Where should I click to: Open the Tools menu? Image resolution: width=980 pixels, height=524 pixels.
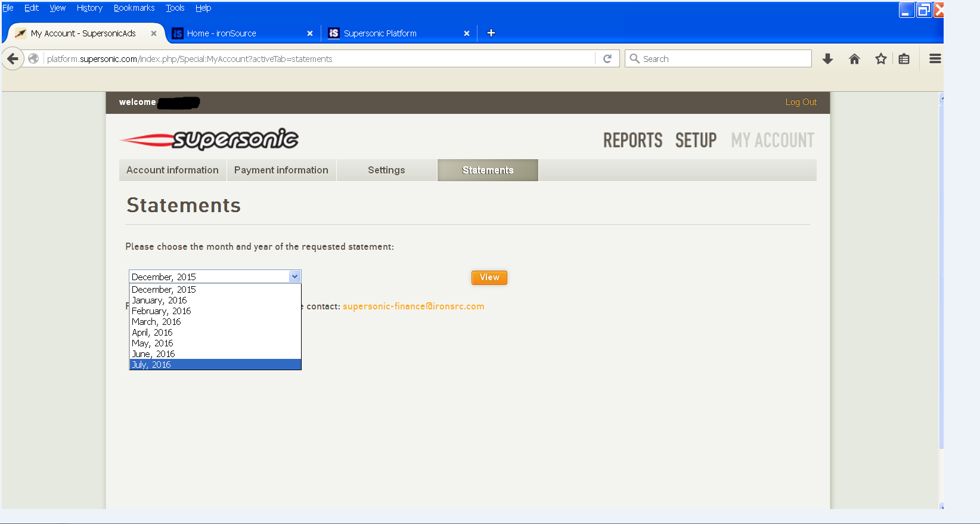[x=175, y=8]
